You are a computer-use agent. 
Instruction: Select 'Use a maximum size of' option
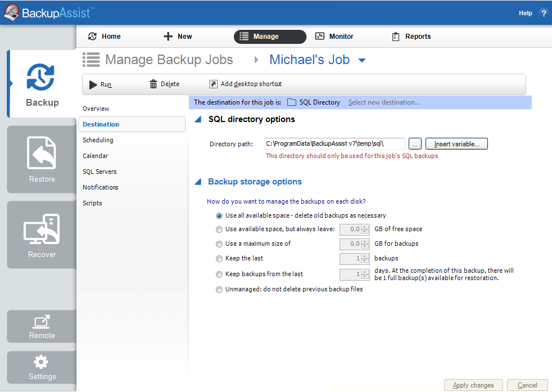click(219, 244)
